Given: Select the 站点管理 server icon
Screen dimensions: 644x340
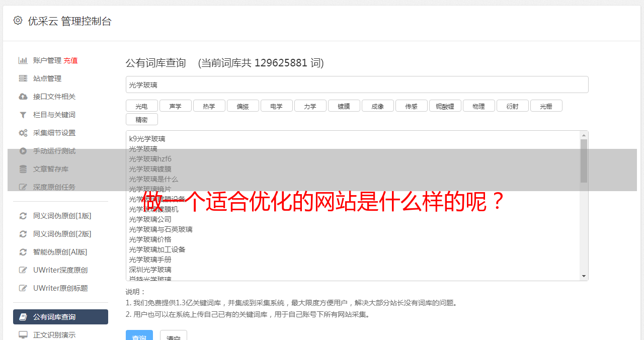Looking at the screenshot, I should (x=23, y=78).
